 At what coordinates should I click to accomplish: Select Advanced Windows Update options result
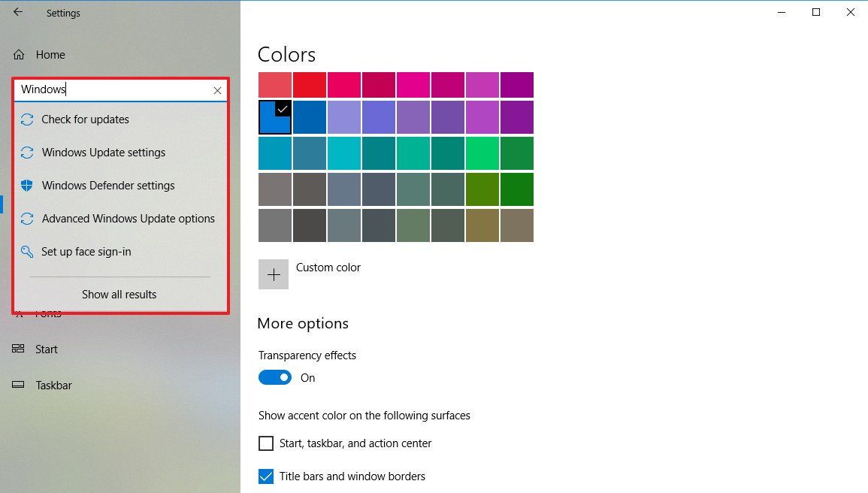tap(129, 219)
